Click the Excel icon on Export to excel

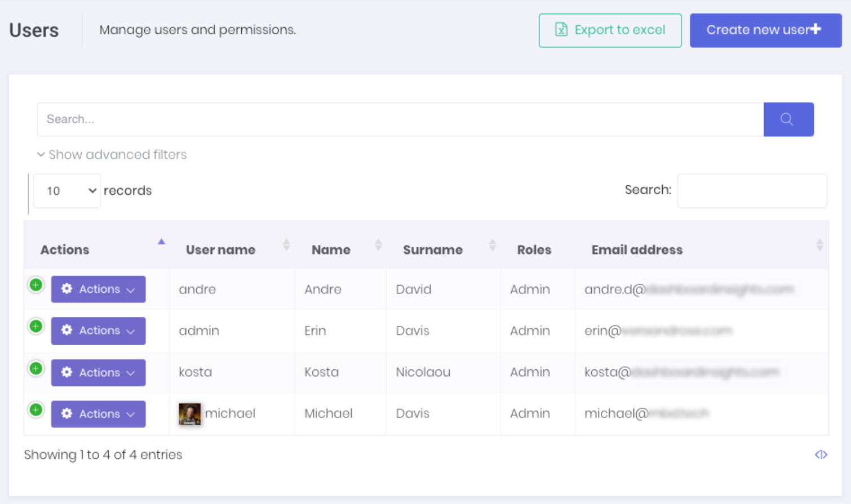coord(560,30)
